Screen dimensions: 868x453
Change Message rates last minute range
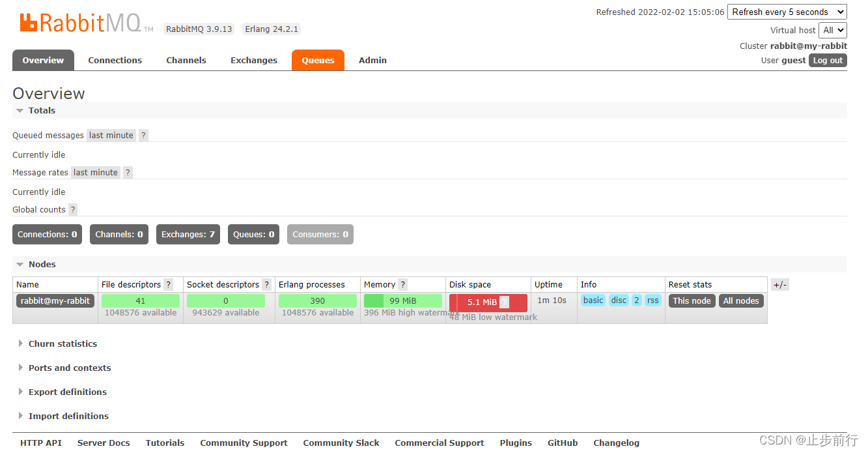pos(96,172)
